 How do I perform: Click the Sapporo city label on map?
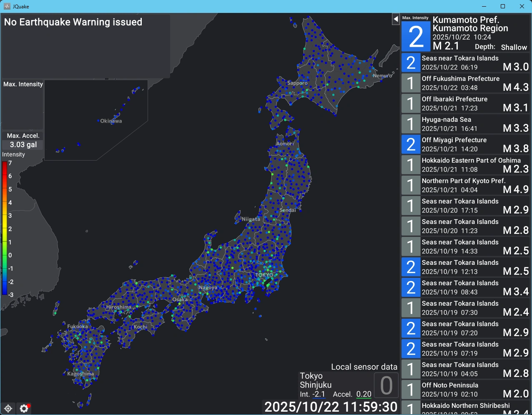[x=297, y=83]
